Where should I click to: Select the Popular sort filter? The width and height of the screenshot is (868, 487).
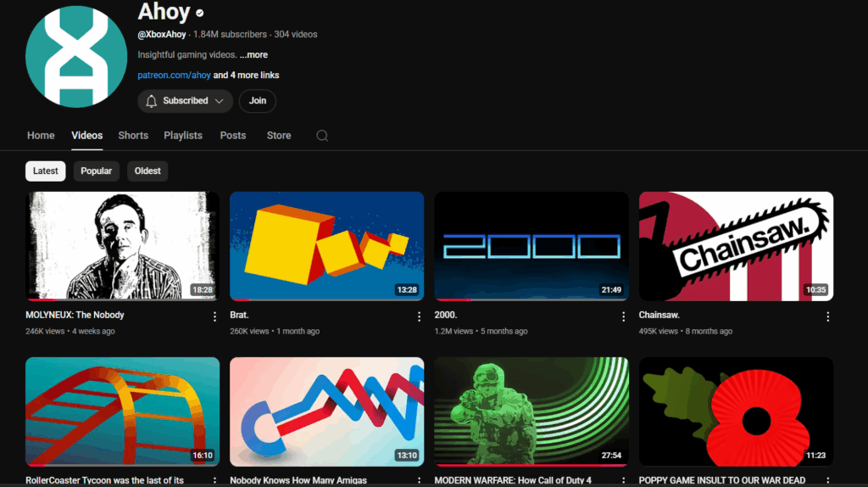[x=97, y=171]
